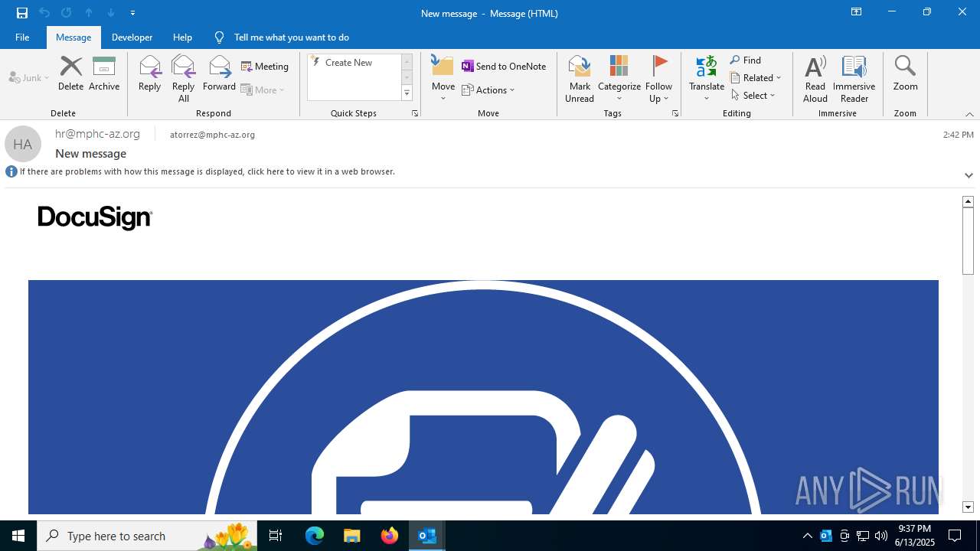The height and width of the screenshot is (551, 980).
Task: Open the Select dropdown
Action: [753, 95]
